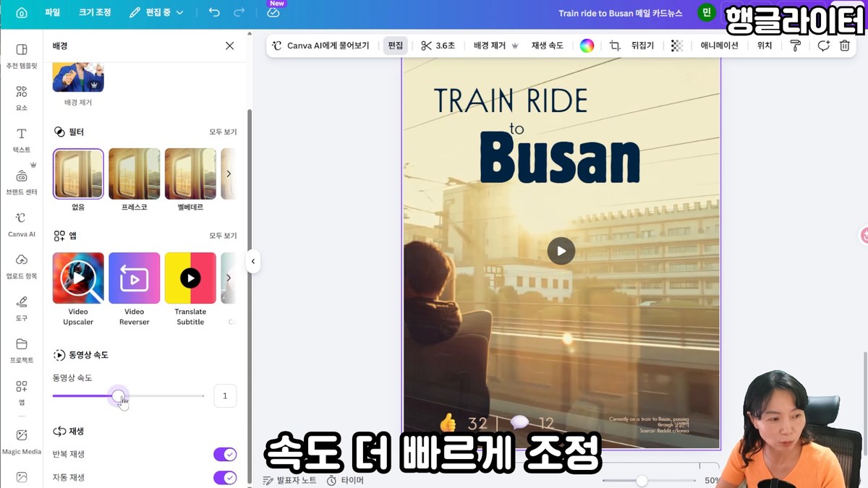Image resolution: width=868 pixels, height=488 pixels.
Task: Open the Video Reverser app
Action: pos(135,278)
